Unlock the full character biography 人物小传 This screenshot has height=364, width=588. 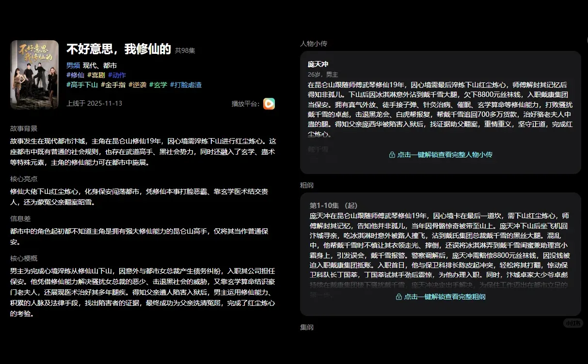pos(442,155)
